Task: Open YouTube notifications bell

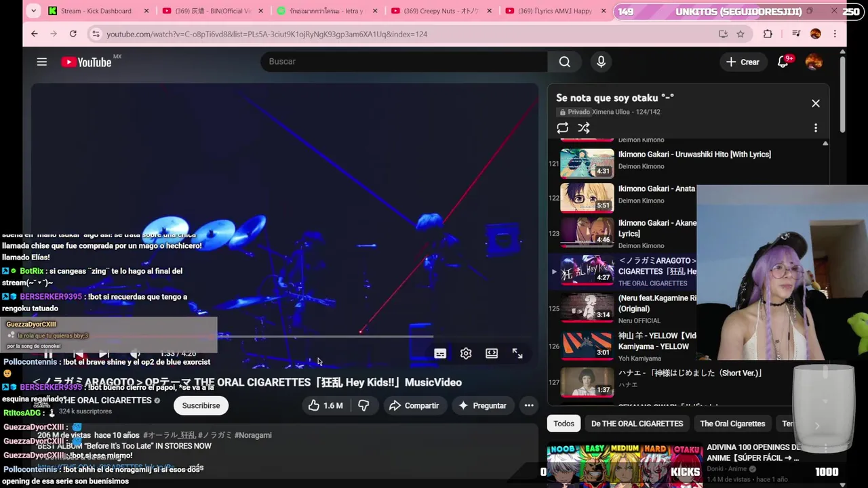Action: [x=784, y=62]
